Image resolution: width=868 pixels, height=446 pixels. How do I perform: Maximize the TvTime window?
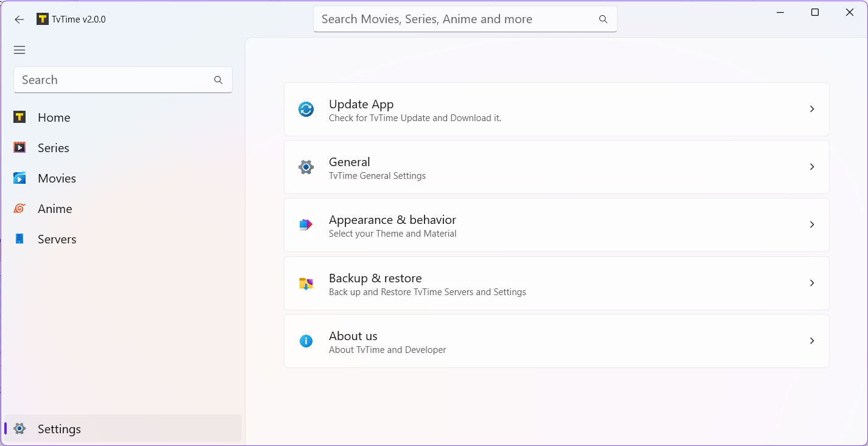coord(815,12)
